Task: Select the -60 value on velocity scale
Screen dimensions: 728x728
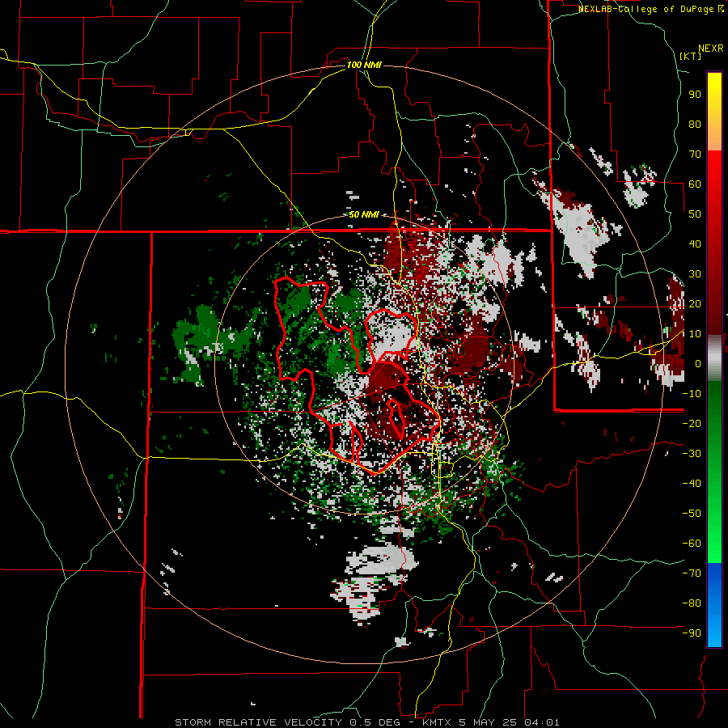Action: point(692,544)
